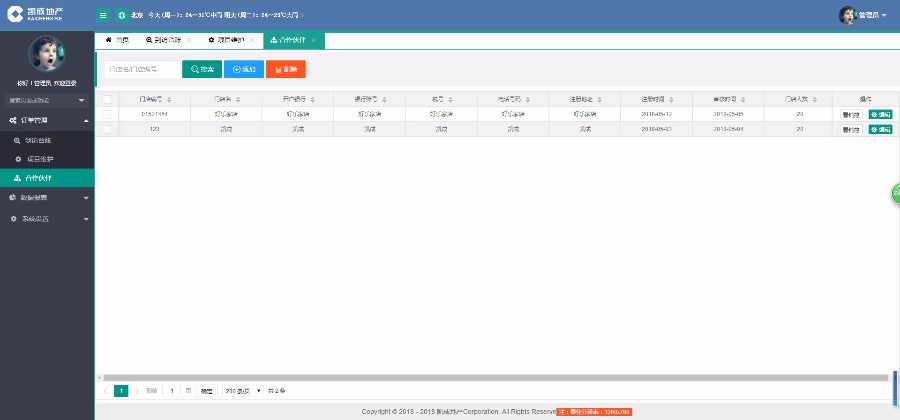Click the Copyright text in the footer
900x420 pixels.
(x=459, y=412)
